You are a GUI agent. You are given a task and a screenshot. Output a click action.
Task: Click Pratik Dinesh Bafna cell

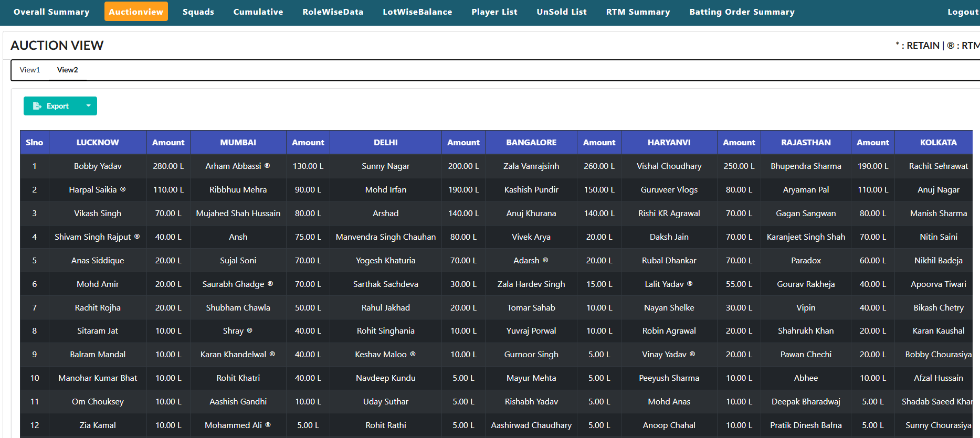point(806,425)
